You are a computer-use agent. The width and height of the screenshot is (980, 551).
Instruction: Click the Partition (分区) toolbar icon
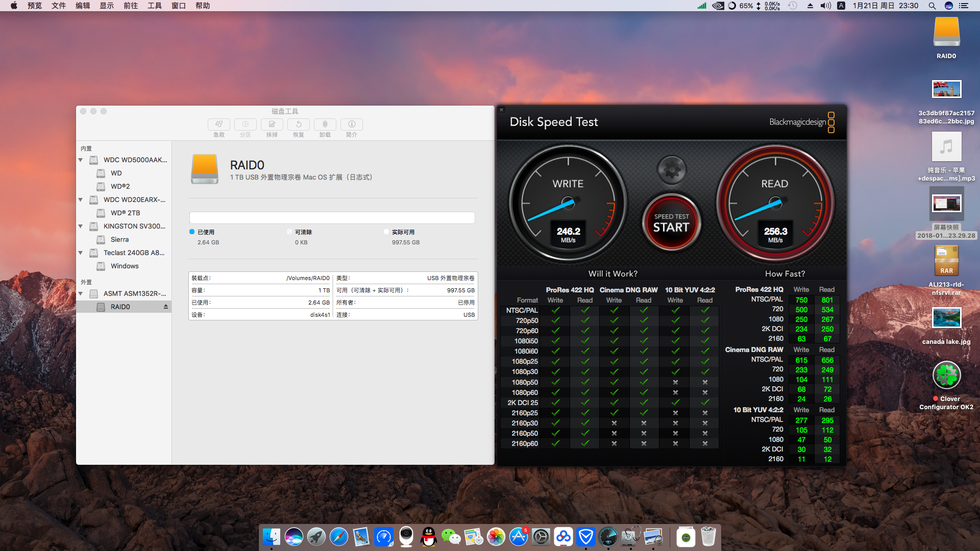246,124
